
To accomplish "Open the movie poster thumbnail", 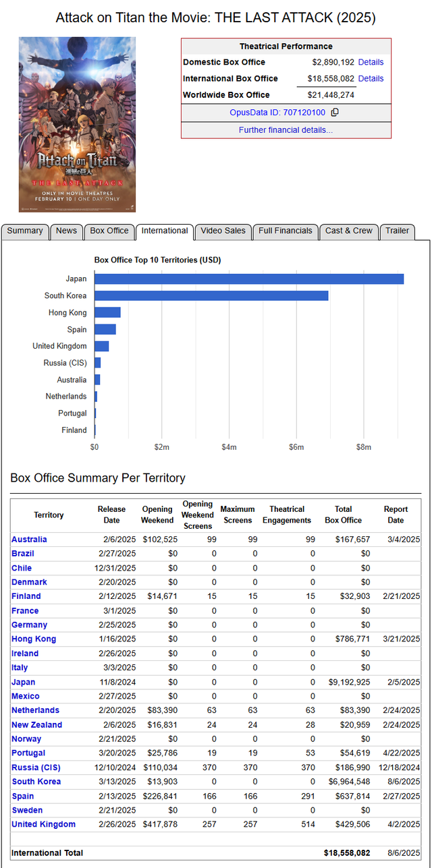I will [x=76, y=124].
